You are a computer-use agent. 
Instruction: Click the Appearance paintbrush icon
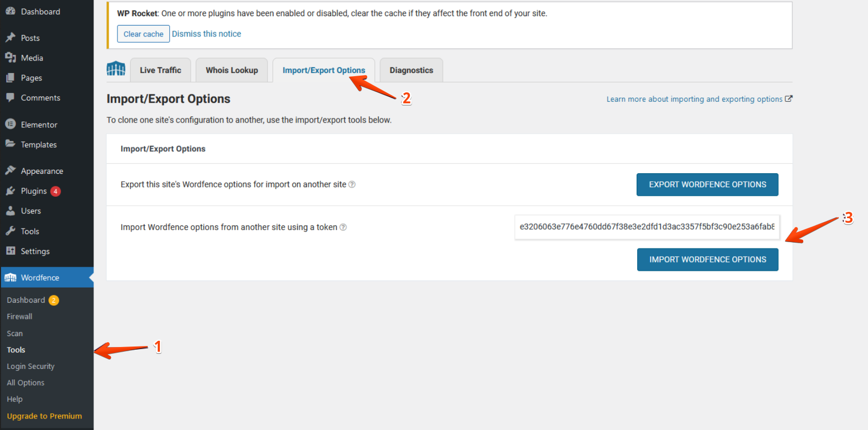(x=10, y=171)
